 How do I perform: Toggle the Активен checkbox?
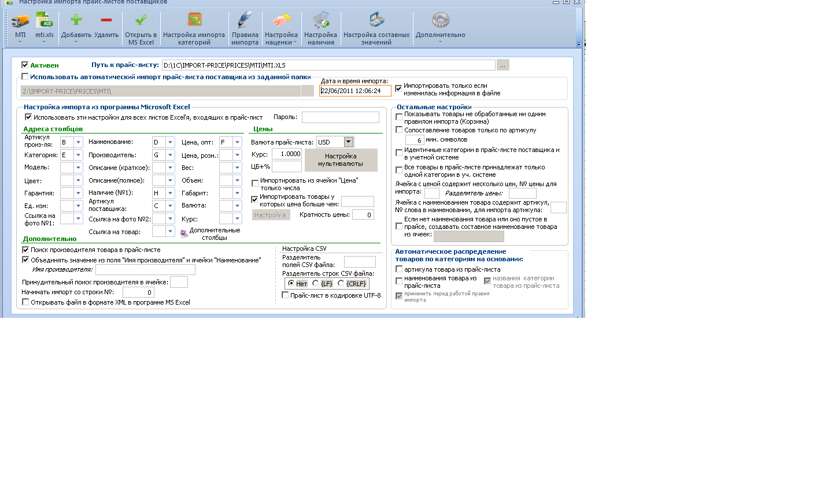pyautogui.click(x=25, y=65)
